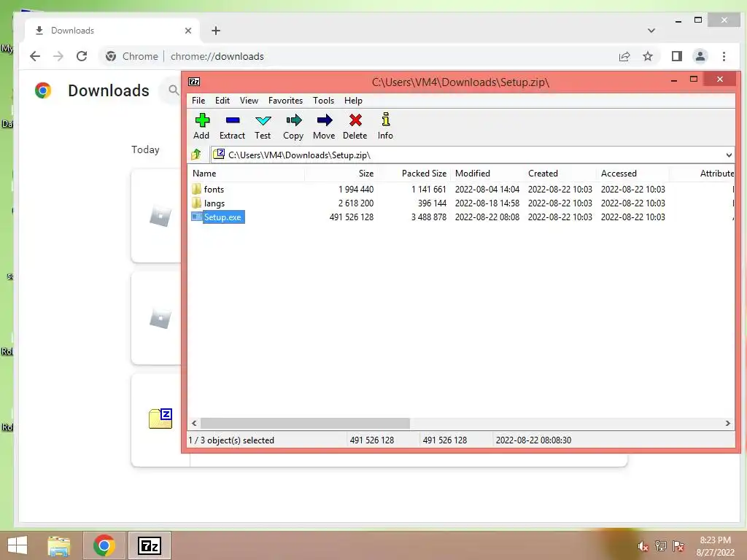Click the Action Center flag tray icon
The height and width of the screenshot is (560, 747).
pos(678,545)
